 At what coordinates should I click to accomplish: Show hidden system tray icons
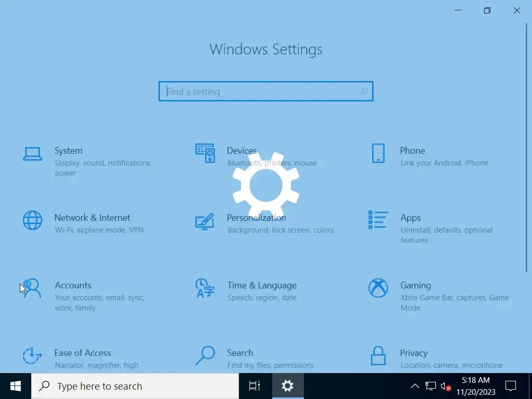(415, 386)
